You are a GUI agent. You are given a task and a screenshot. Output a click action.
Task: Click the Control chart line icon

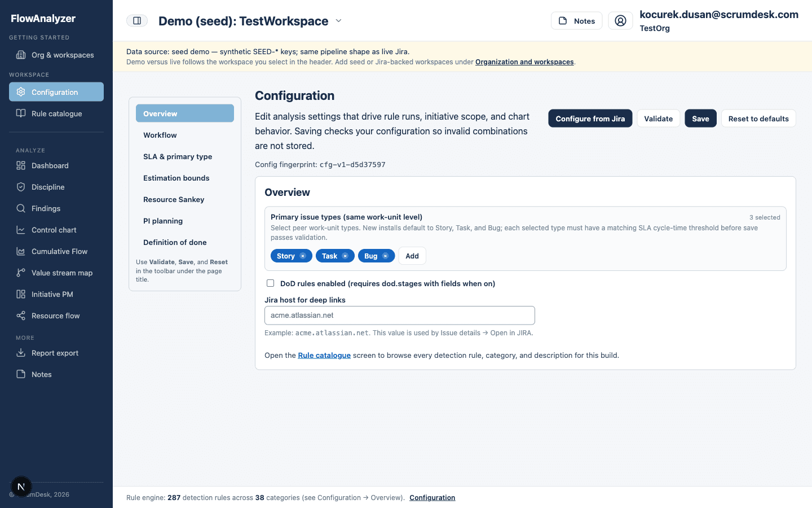coord(21,230)
